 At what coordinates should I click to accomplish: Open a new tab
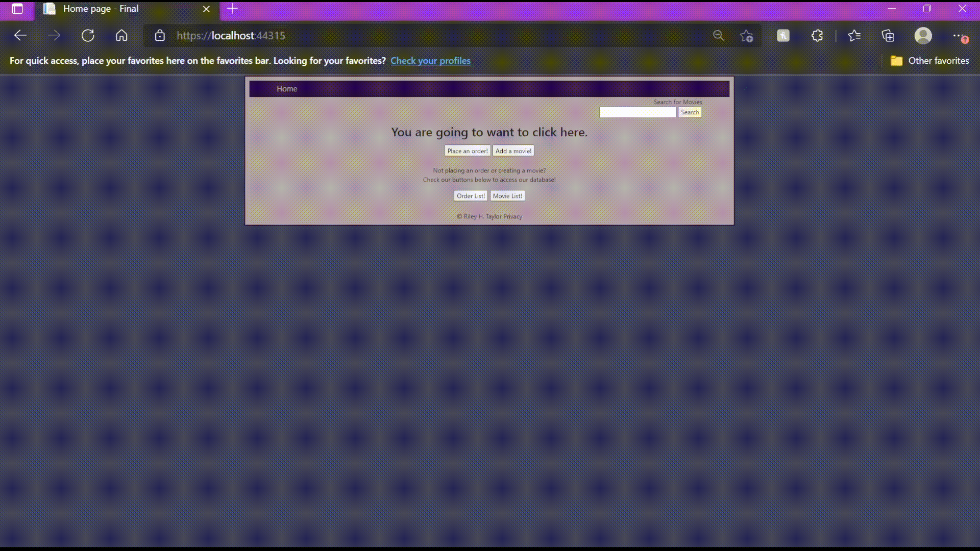coord(232,9)
